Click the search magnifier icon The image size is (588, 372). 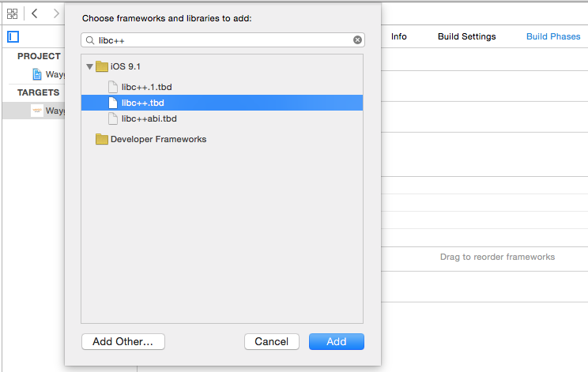pos(90,40)
